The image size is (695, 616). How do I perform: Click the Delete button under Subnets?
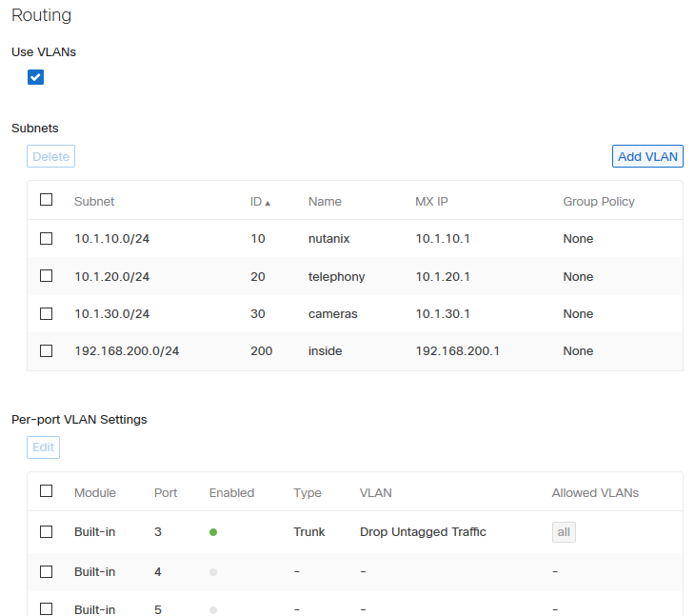pos(50,156)
